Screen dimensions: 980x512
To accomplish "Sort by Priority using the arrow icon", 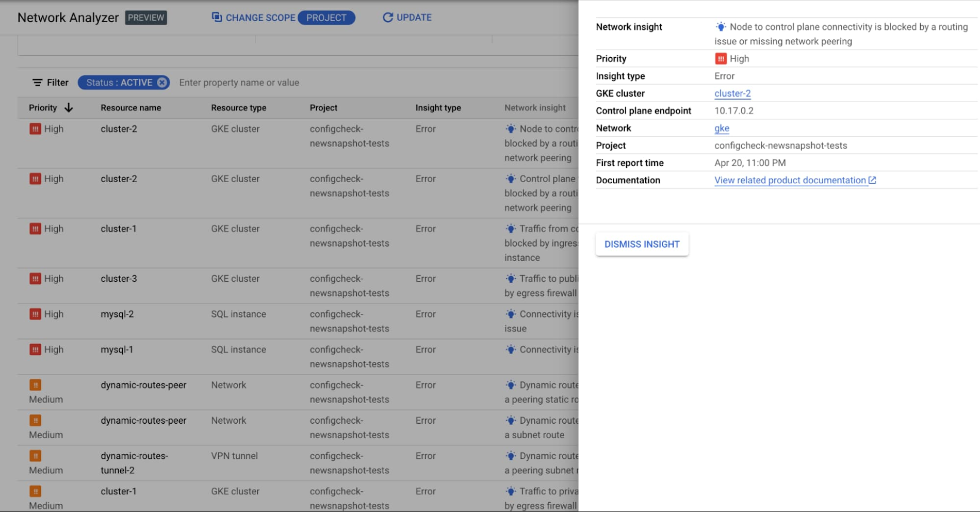I will (x=69, y=107).
